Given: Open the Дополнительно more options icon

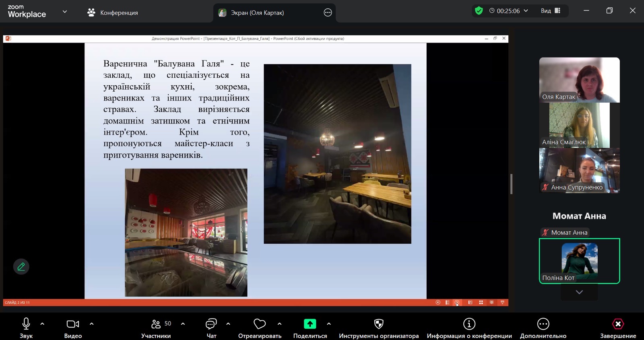Looking at the screenshot, I should point(543,324).
